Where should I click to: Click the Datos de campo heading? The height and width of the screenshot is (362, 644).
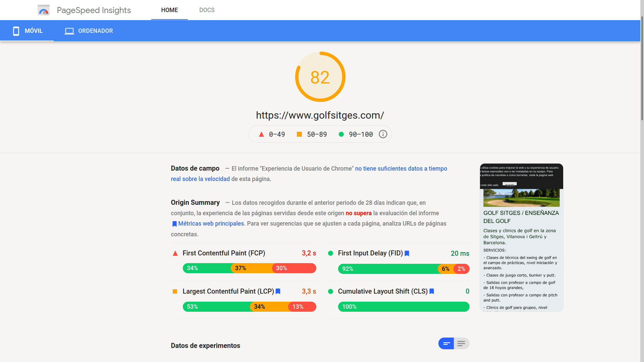click(195, 168)
